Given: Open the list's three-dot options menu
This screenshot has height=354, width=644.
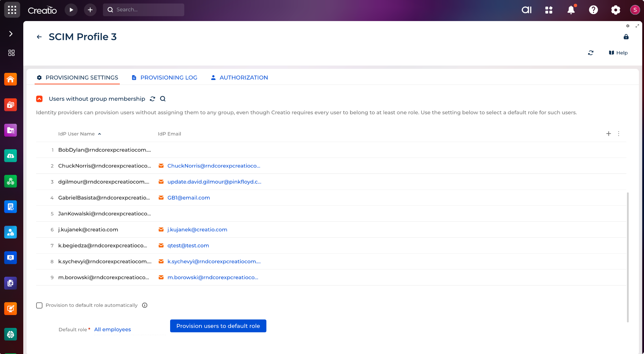Looking at the screenshot, I should click(619, 134).
